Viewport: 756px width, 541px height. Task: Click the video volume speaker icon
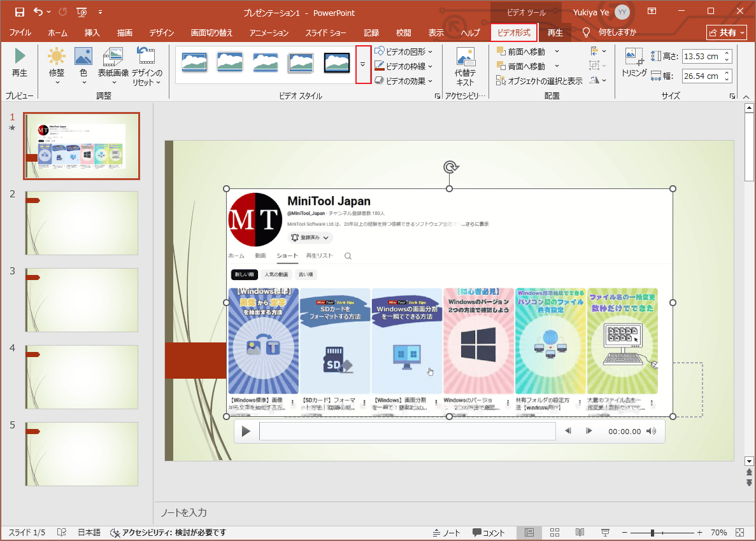(x=651, y=431)
